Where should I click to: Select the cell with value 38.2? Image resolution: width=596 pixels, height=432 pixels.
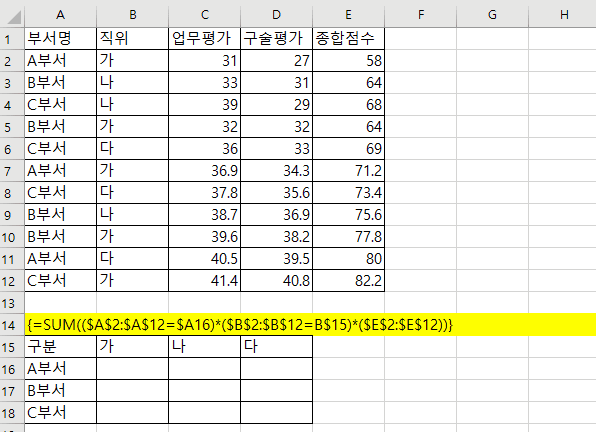pos(276,237)
